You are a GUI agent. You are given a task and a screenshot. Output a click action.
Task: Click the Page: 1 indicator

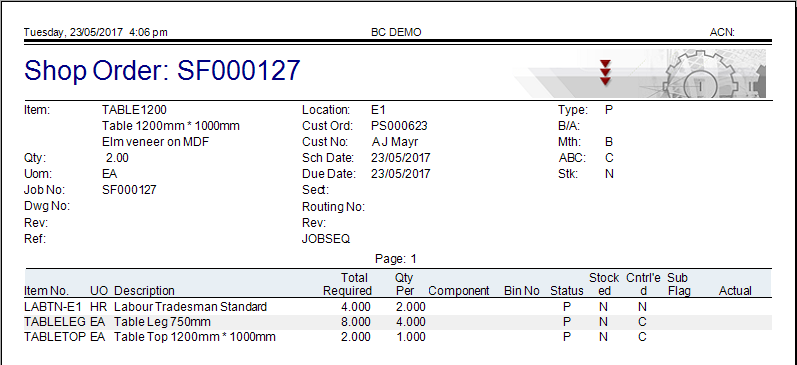click(395, 259)
